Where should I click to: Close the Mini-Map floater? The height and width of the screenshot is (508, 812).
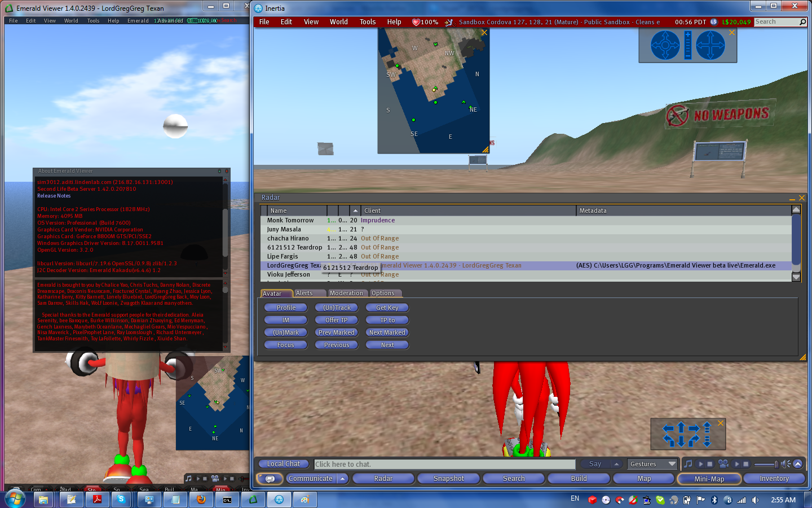[484, 33]
